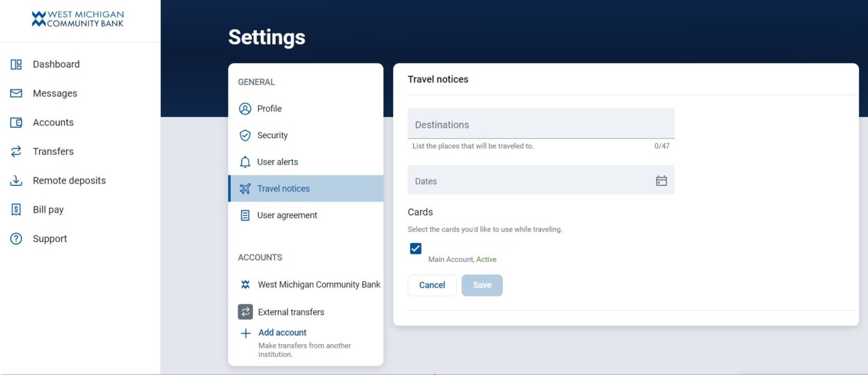Open Transfers via the arrows icon

13,151
